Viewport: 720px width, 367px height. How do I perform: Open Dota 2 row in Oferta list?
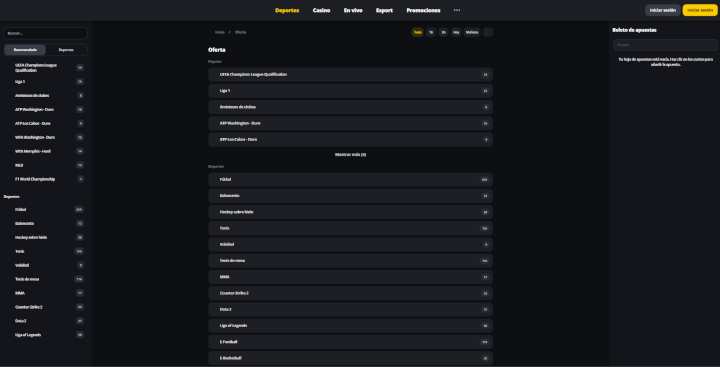350,310
